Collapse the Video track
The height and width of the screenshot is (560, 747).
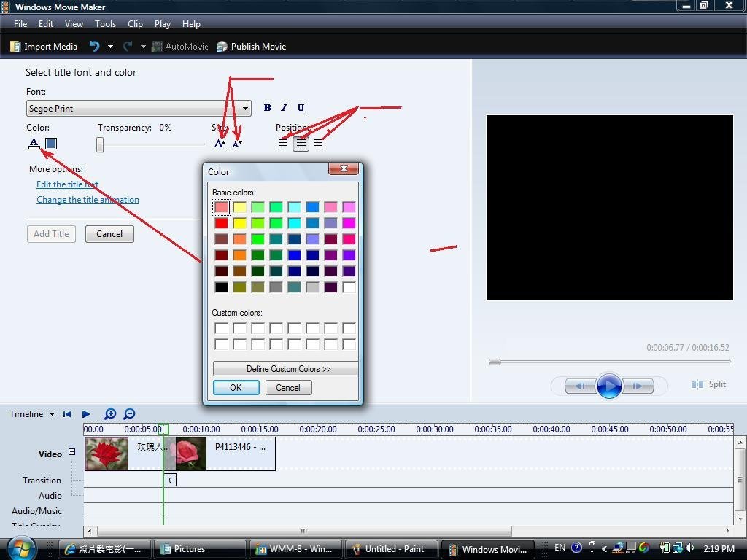tap(72, 451)
